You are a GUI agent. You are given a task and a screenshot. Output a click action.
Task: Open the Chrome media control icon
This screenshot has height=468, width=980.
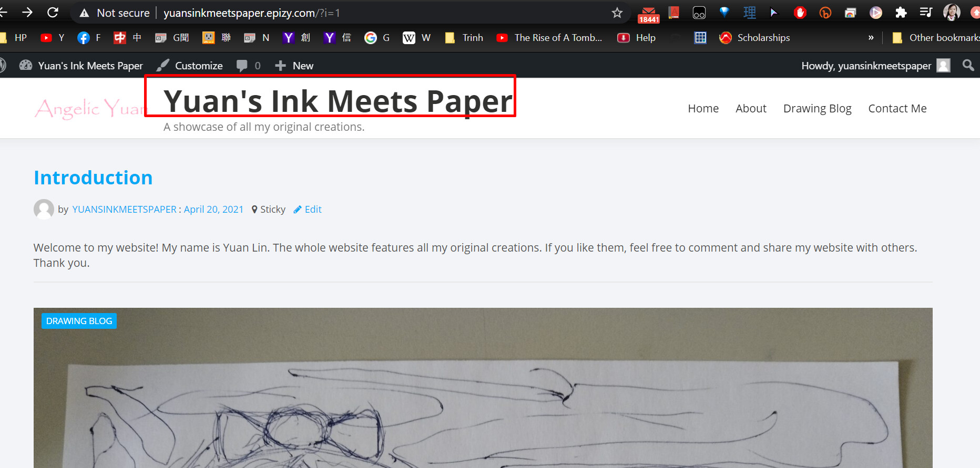click(925, 13)
